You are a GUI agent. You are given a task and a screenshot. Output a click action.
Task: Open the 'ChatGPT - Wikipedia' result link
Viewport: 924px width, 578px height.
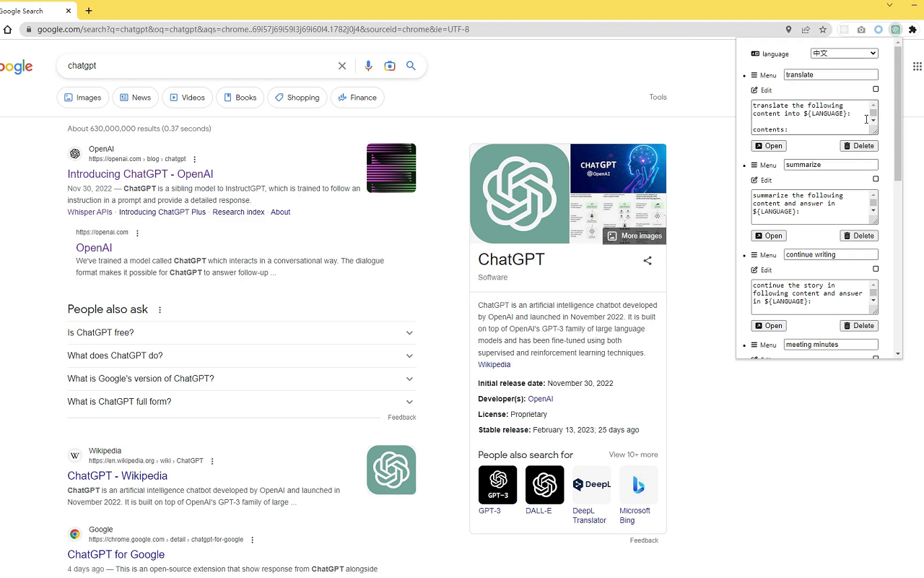click(x=118, y=476)
